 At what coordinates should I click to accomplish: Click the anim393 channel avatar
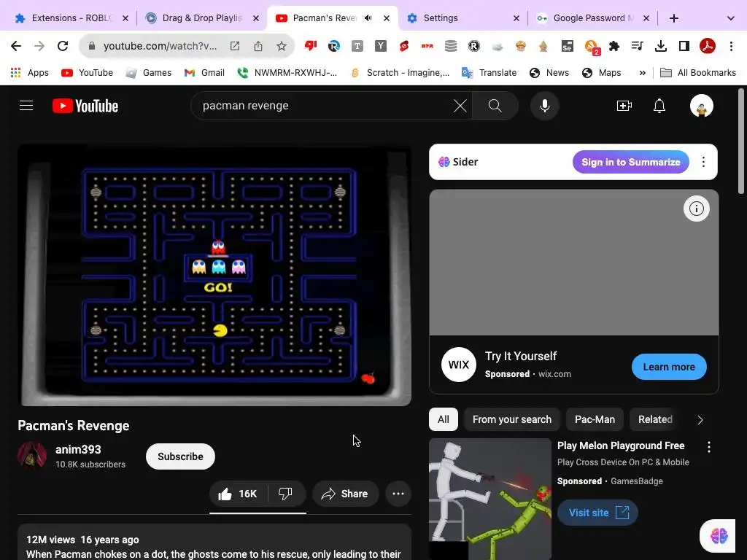tap(32, 456)
